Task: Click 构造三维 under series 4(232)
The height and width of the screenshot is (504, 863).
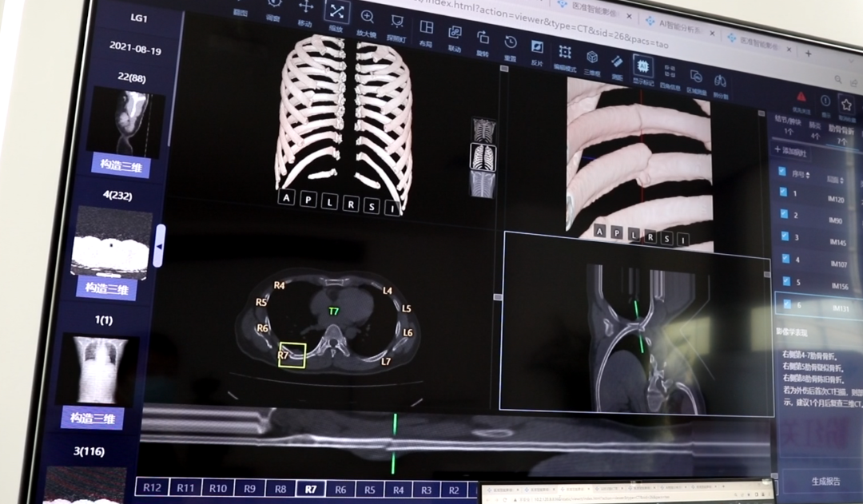Action: pos(106,289)
